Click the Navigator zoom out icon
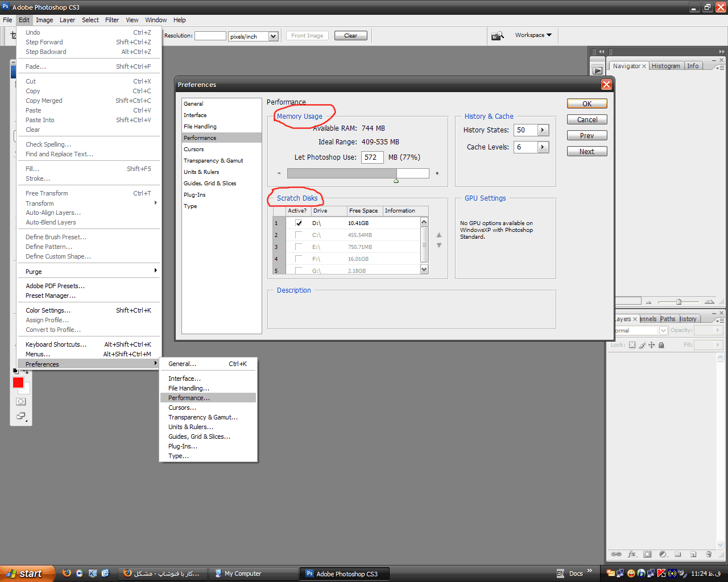The height and width of the screenshot is (582, 728). pos(648,302)
